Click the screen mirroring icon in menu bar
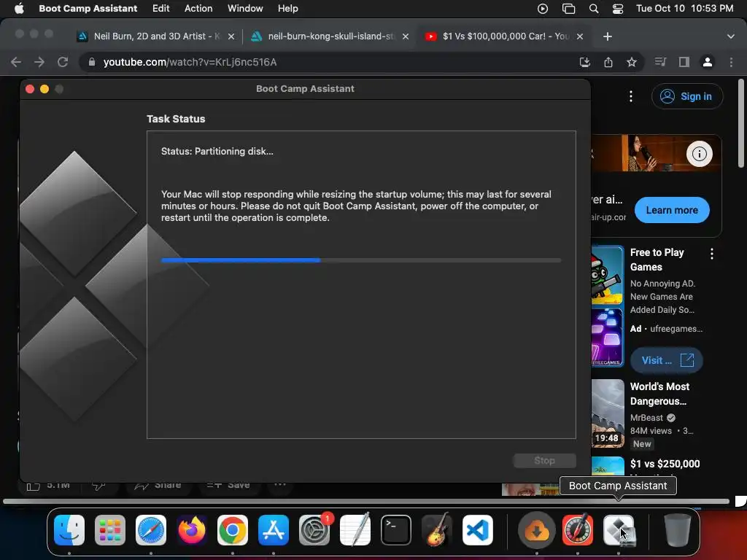The height and width of the screenshot is (560, 747). [568, 9]
